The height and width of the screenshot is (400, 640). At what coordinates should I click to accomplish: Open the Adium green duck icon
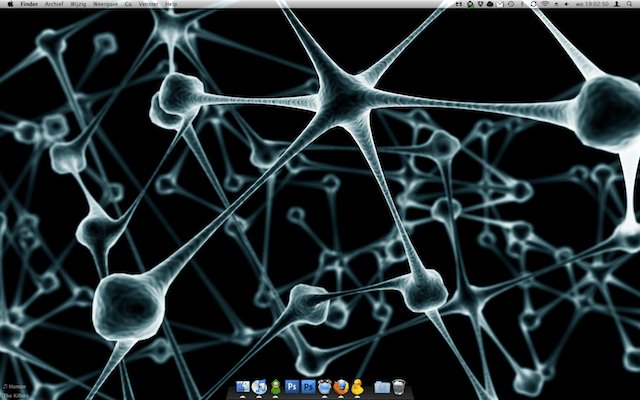[x=275, y=386]
